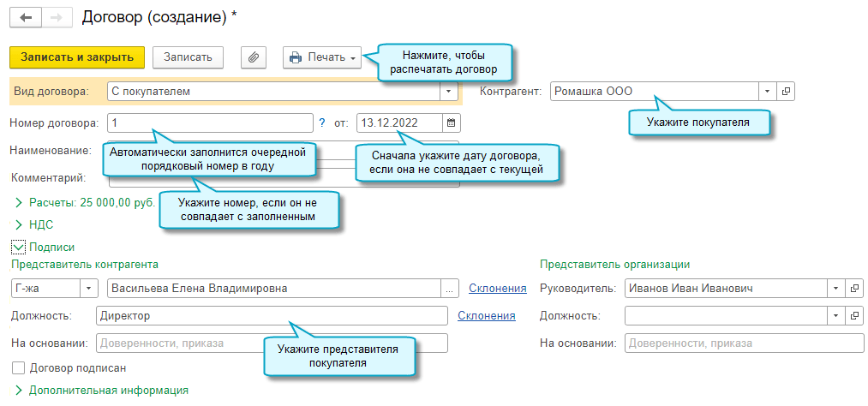The height and width of the screenshot is (406, 868).
Task: Open the Печать menu
Action: (322, 57)
